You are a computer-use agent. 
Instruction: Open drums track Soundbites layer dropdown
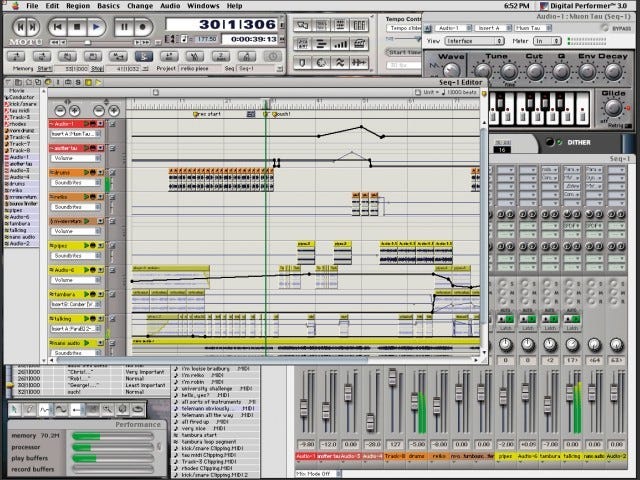click(76, 183)
